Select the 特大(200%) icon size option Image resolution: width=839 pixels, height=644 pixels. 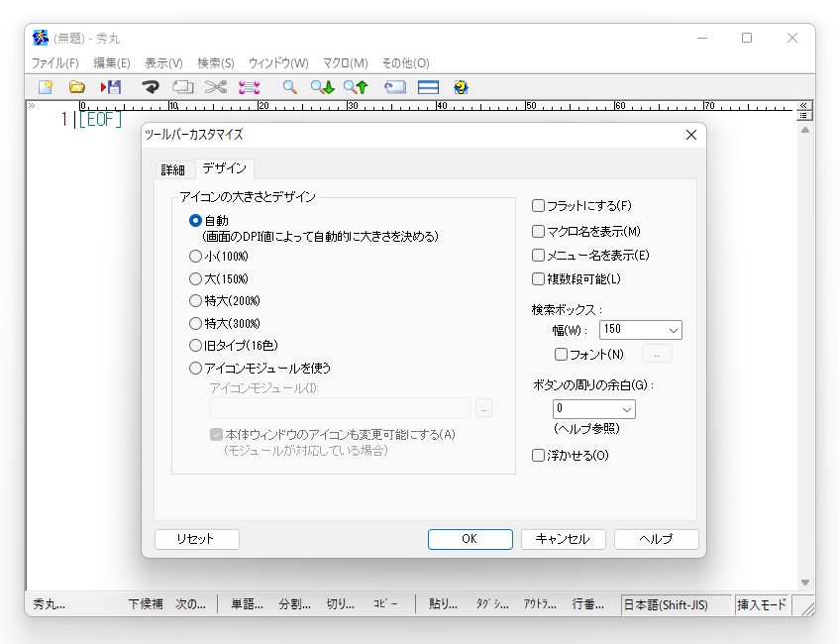pyautogui.click(x=195, y=301)
